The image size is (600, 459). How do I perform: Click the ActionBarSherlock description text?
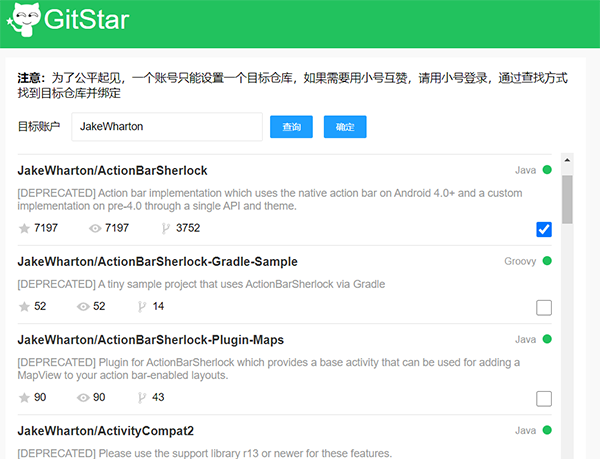pos(270,199)
